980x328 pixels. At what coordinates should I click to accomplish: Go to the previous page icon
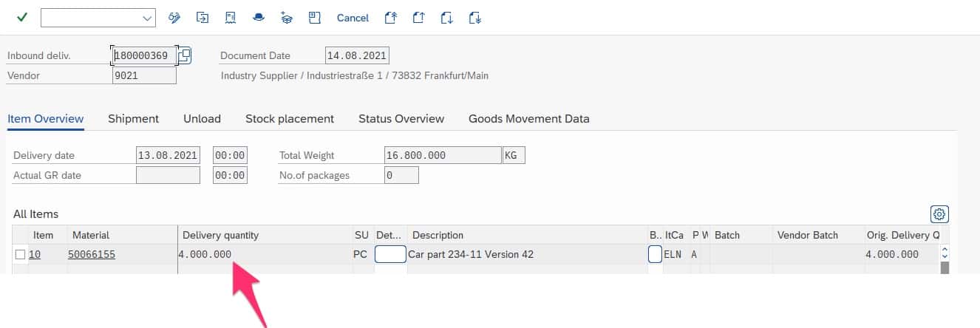[418, 18]
